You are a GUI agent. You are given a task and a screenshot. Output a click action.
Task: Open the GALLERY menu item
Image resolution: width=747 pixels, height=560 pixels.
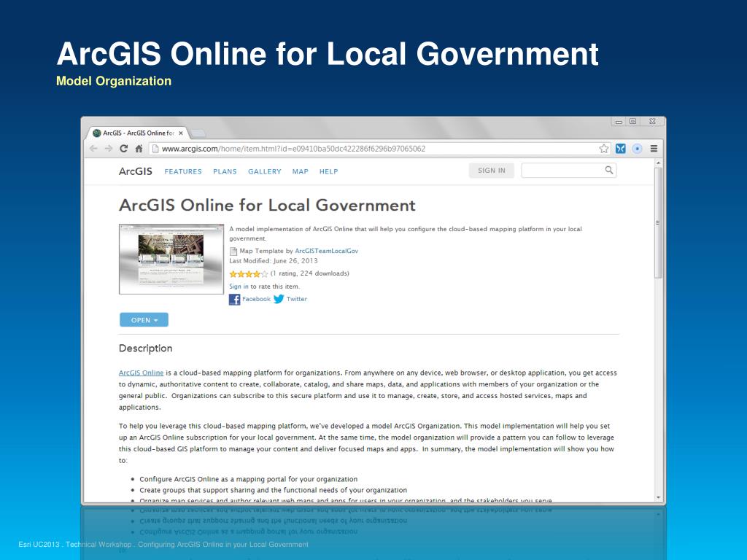click(264, 171)
